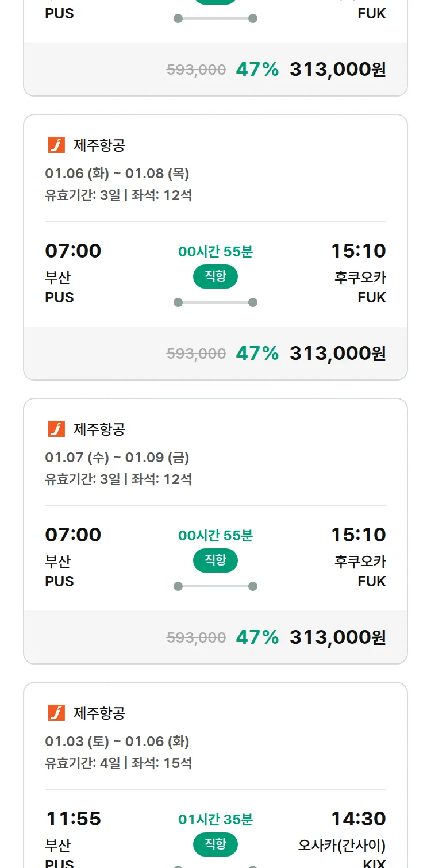Click the 01시간 35분 flight duration
This screenshot has width=431, height=868.
(215, 819)
